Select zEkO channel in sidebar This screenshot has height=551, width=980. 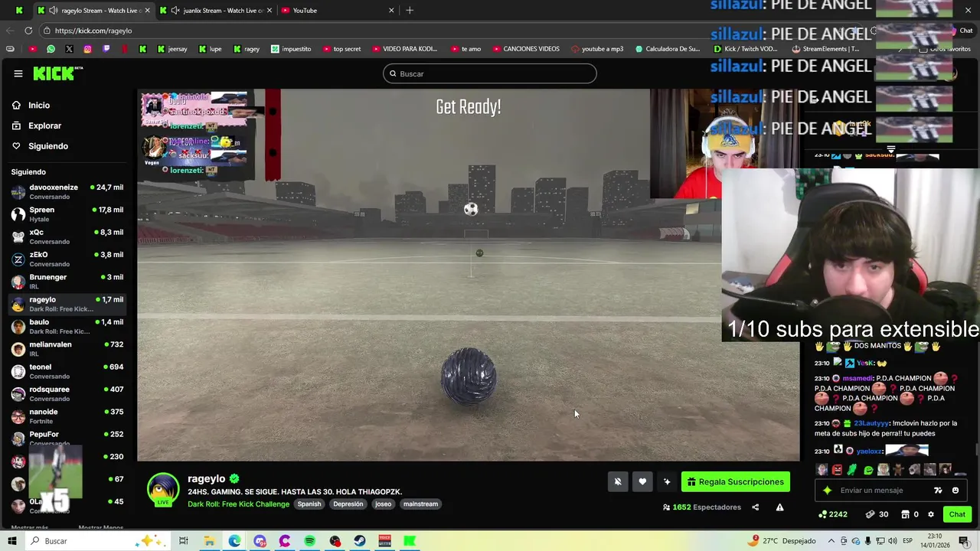(67, 259)
